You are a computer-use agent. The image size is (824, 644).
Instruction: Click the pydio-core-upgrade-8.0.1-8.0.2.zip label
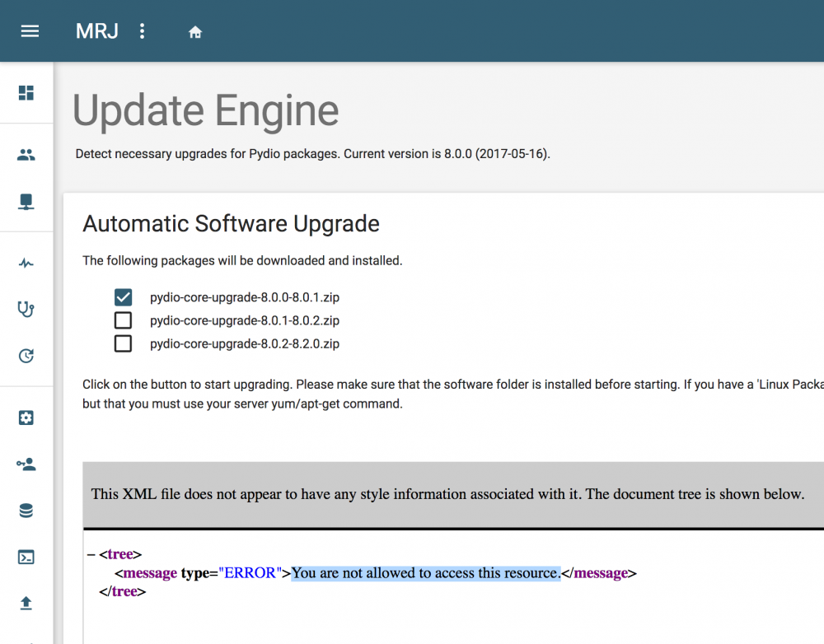(x=245, y=320)
